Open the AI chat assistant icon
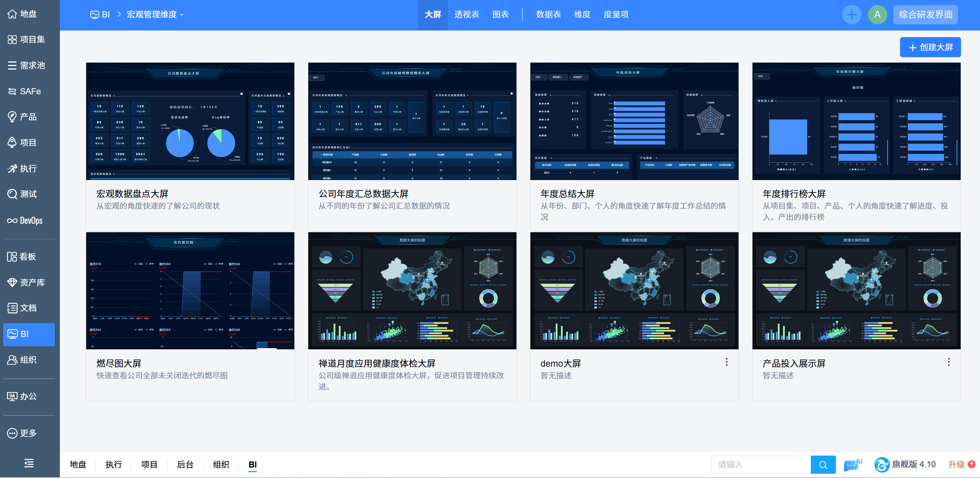The height and width of the screenshot is (478, 980). pyautogui.click(x=853, y=464)
